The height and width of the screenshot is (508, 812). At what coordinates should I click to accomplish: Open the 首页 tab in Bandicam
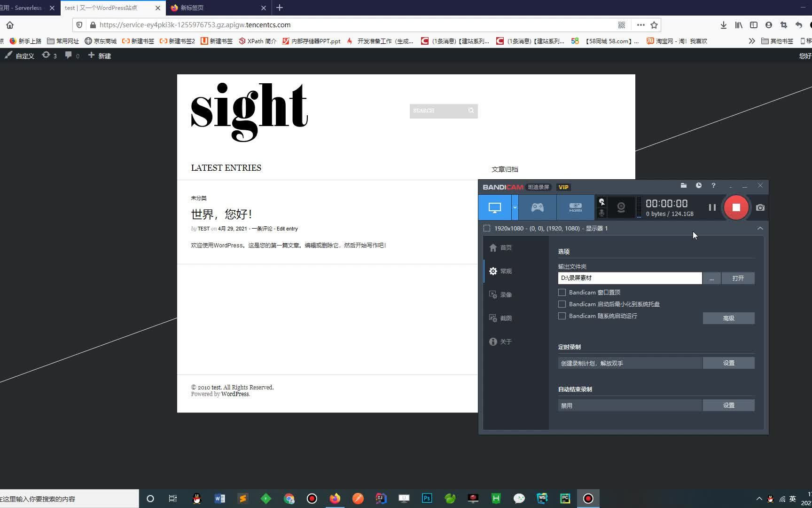point(501,247)
